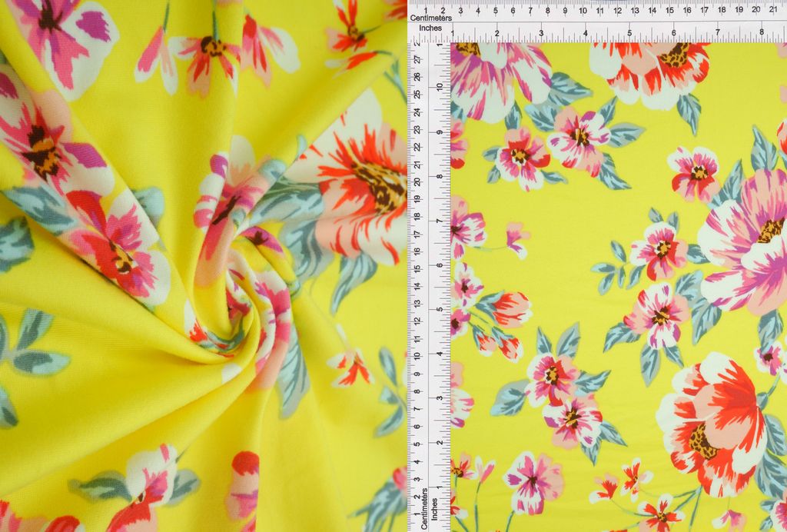Click the "5" mark on the horizontal inches ruler

(629, 33)
